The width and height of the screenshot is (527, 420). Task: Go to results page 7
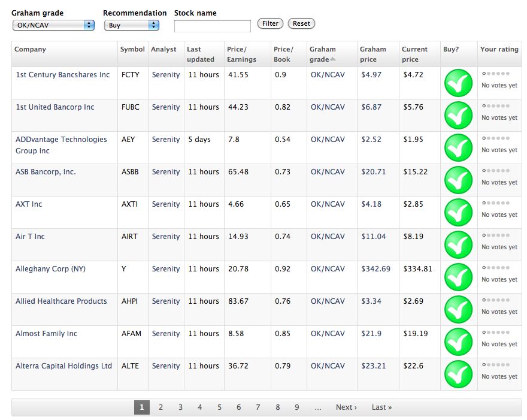pos(258,407)
